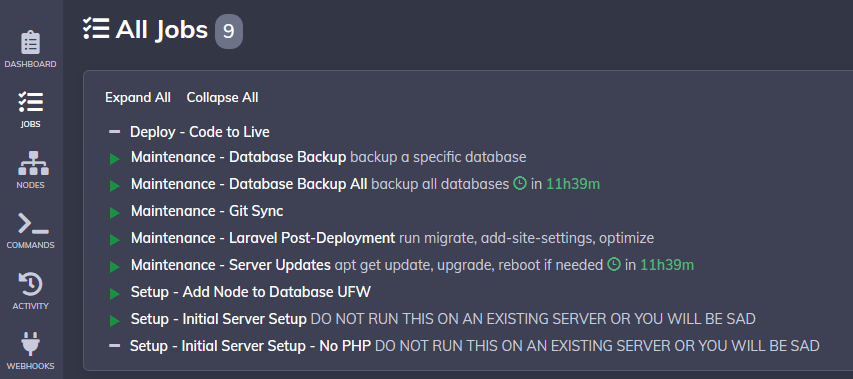Viewport: 853px width, 379px height.
Task: Open the Dashboard clipboard icon
Action: [x=30, y=43]
